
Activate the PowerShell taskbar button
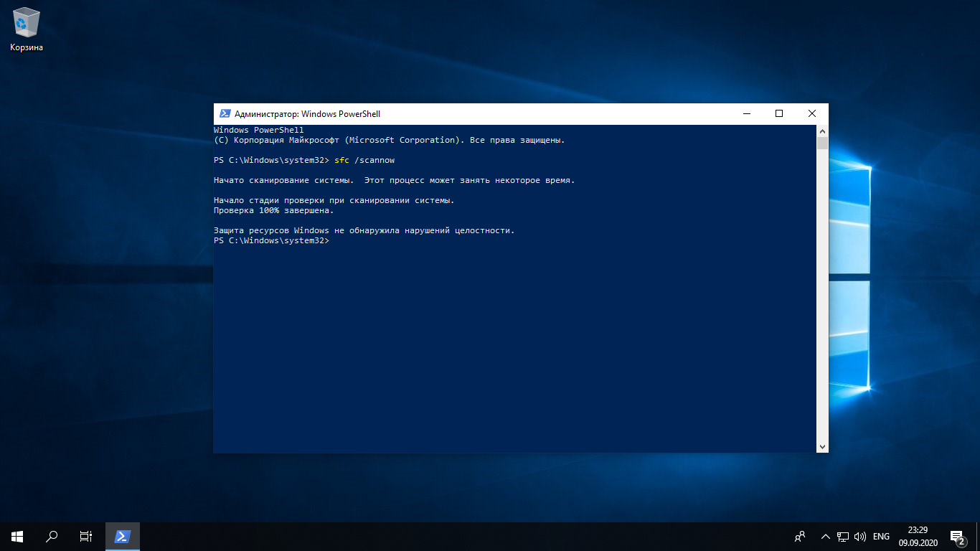coord(123,536)
